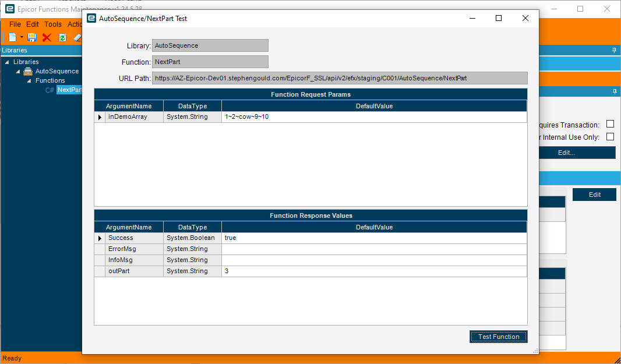Toggle the For Internal Use Only checkbox
This screenshot has height=364, width=621.
(611, 137)
